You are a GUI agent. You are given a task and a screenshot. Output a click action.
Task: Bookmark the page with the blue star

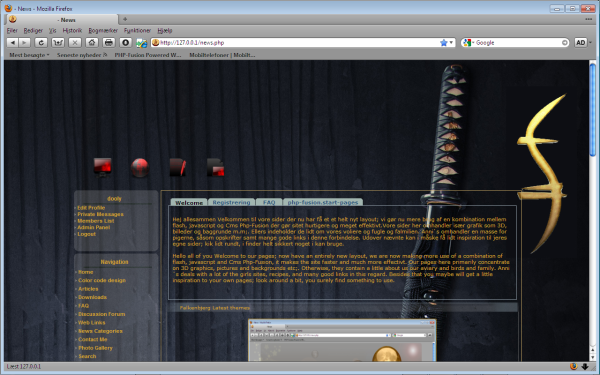click(443, 43)
